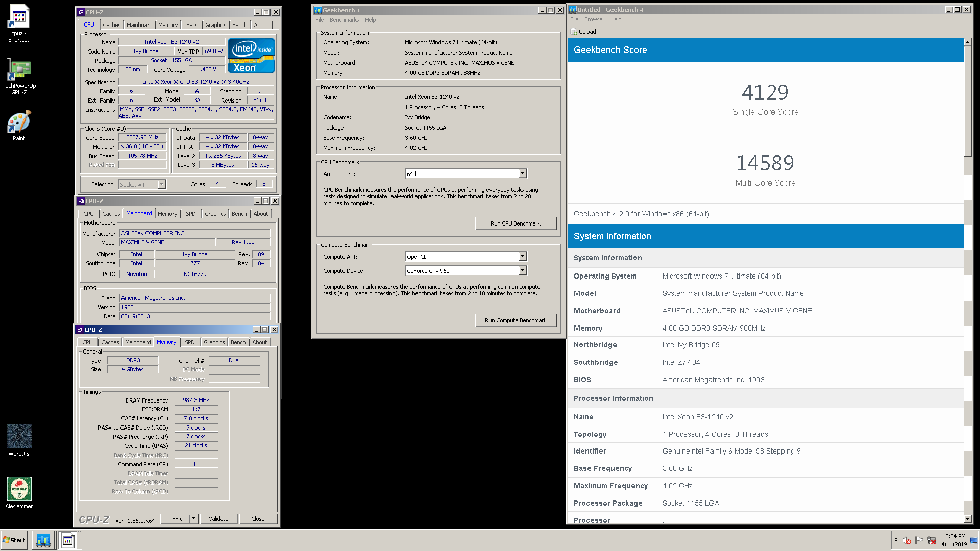Open the TechPowerUp GPU-Z desktop icon
This screenshot has width=980, height=551.
[x=19, y=77]
